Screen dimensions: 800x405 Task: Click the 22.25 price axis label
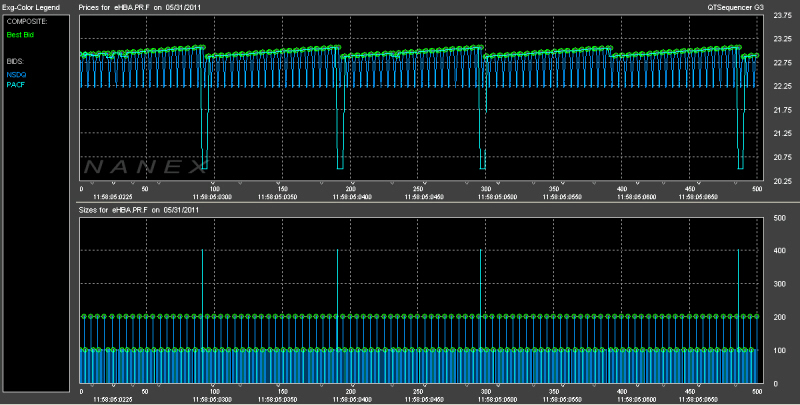click(x=783, y=86)
